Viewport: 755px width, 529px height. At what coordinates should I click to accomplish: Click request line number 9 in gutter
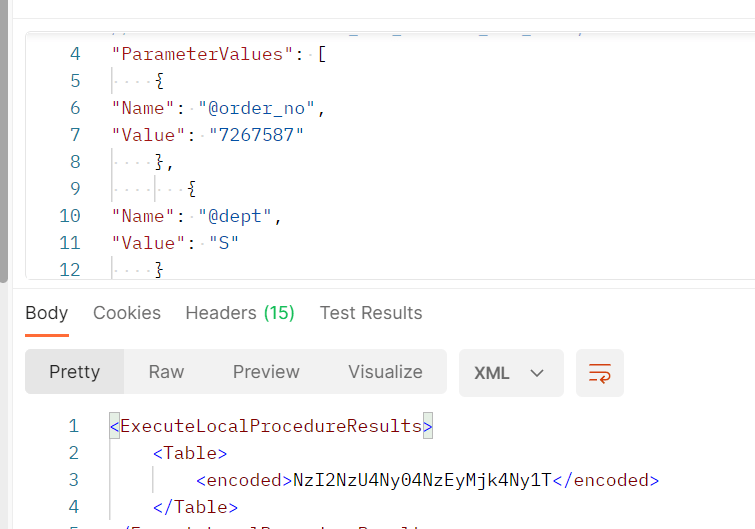[75, 189]
